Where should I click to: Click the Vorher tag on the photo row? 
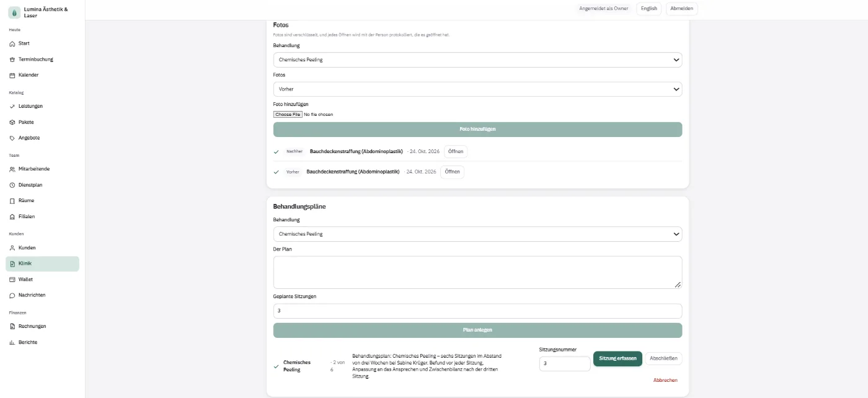pyautogui.click(x=293, y=172)
